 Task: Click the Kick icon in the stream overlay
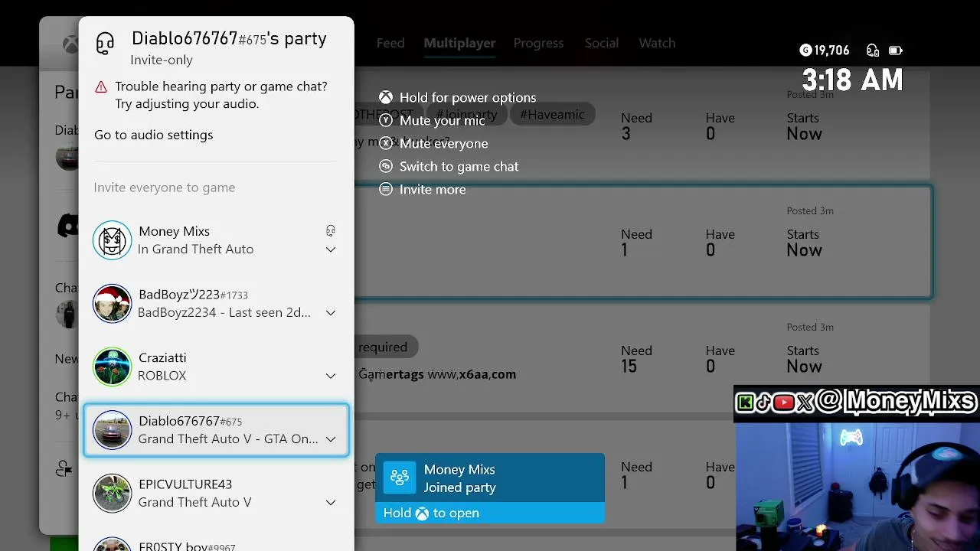745,403
